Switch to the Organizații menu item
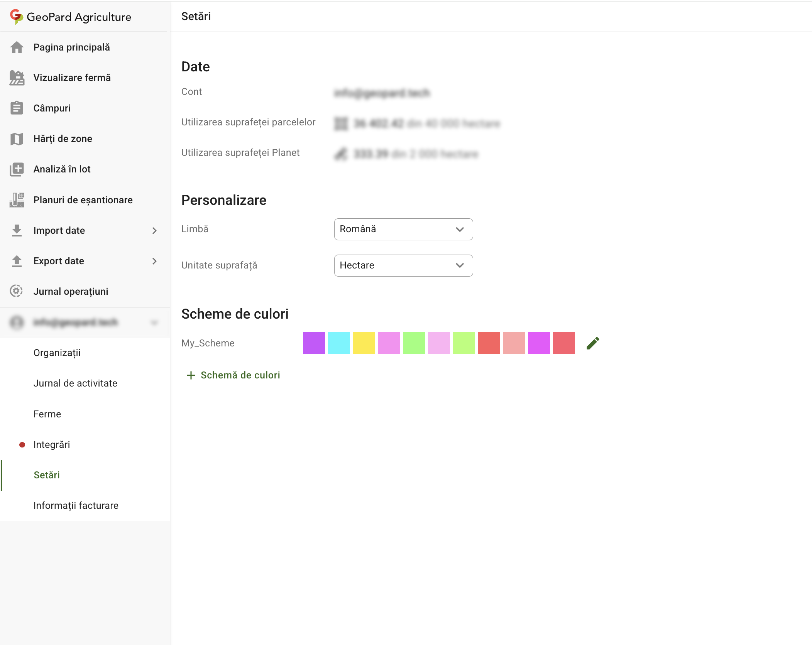 tap(57, 352)
